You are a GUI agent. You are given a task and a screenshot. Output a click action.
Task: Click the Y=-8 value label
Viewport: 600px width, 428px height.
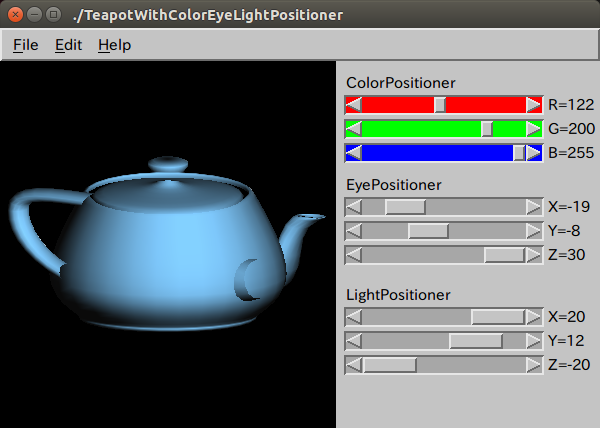click(564, 231)
